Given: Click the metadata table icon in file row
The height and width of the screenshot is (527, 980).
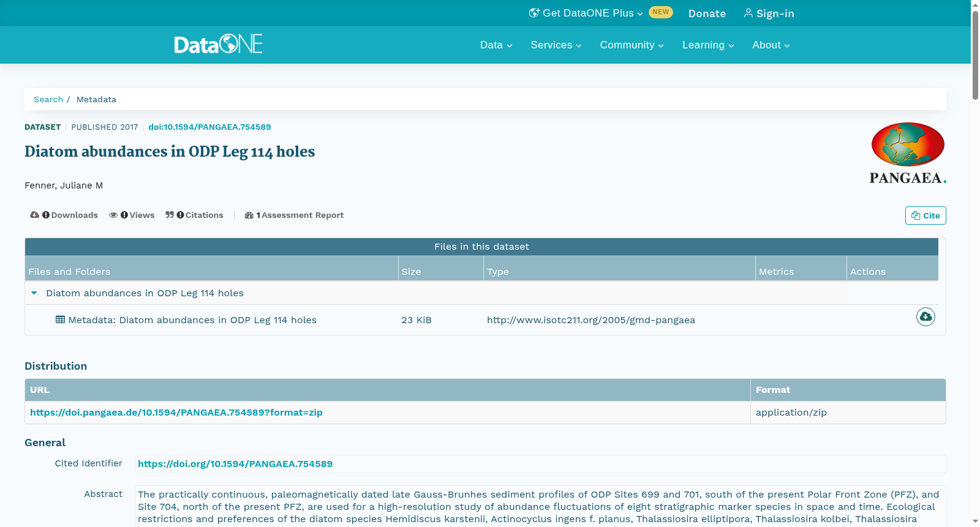Looking at the screenshot, I should coord(60,320).
